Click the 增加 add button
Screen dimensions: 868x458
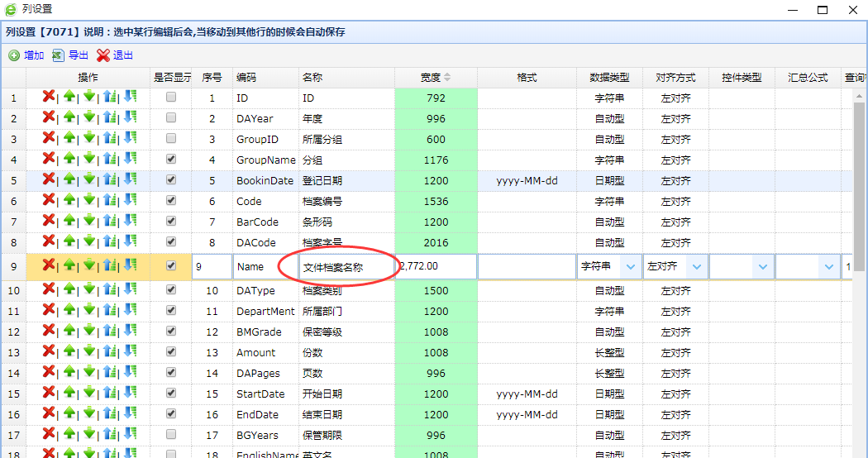(26, 55)
